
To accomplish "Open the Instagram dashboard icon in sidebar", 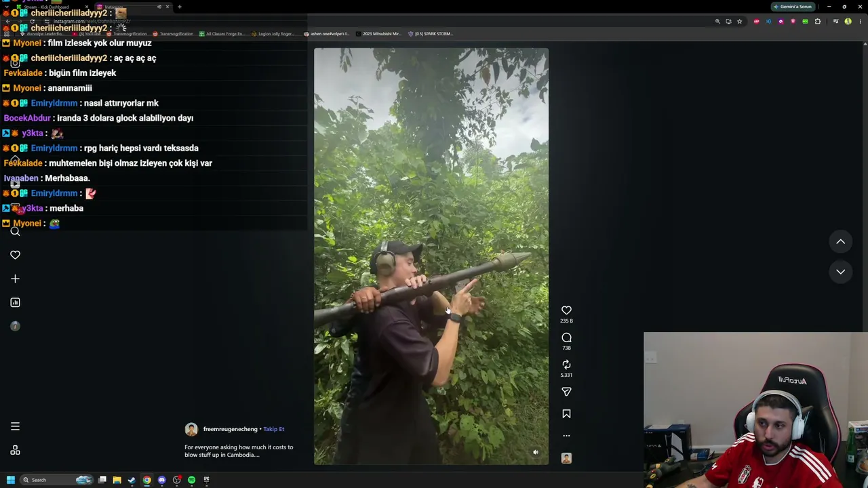I will click(15, 302).
